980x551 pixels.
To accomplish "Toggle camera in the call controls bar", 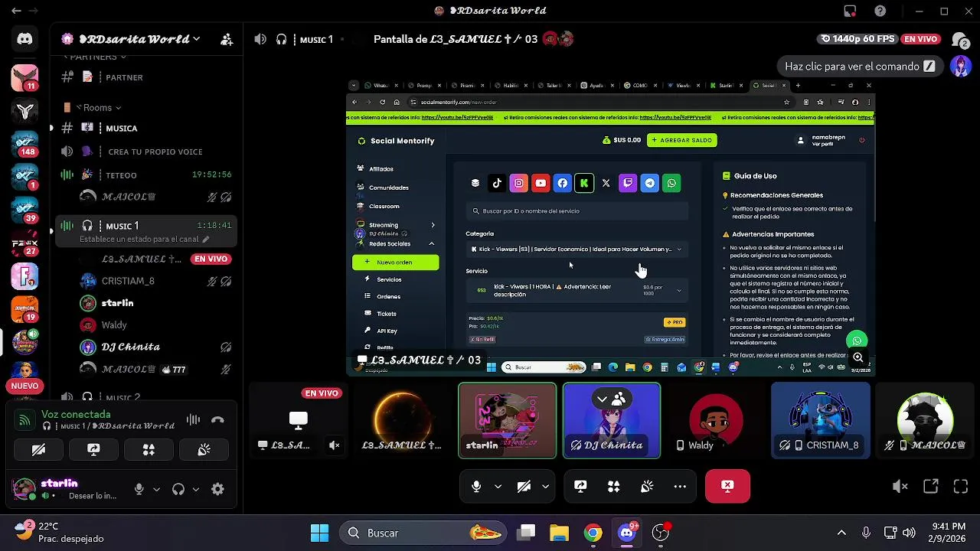I will tap(524, 486).
